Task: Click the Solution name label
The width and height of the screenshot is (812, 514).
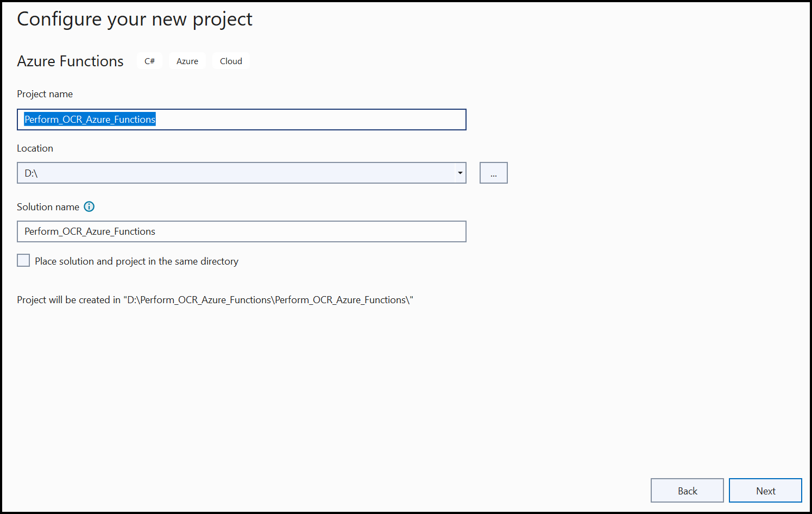Action: 48,206
